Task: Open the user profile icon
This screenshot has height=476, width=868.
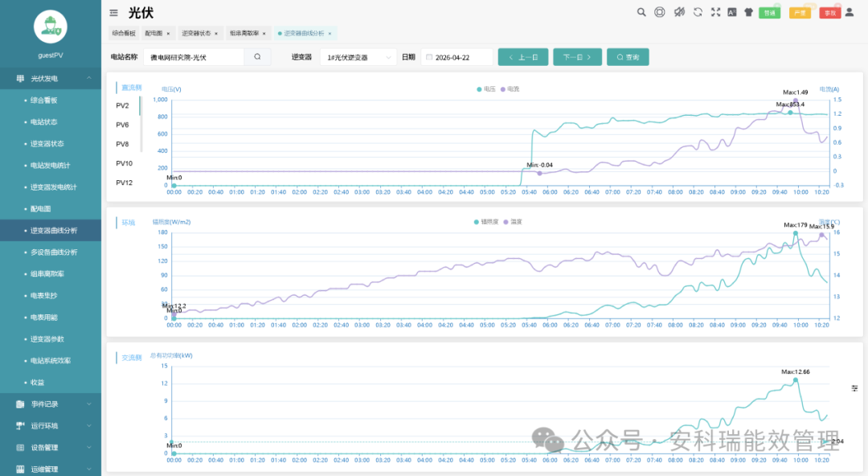Action: point(850,12)
